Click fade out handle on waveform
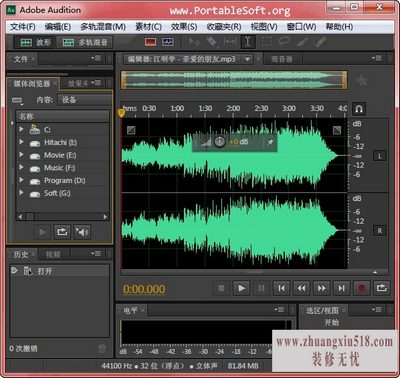 (337, 130)
